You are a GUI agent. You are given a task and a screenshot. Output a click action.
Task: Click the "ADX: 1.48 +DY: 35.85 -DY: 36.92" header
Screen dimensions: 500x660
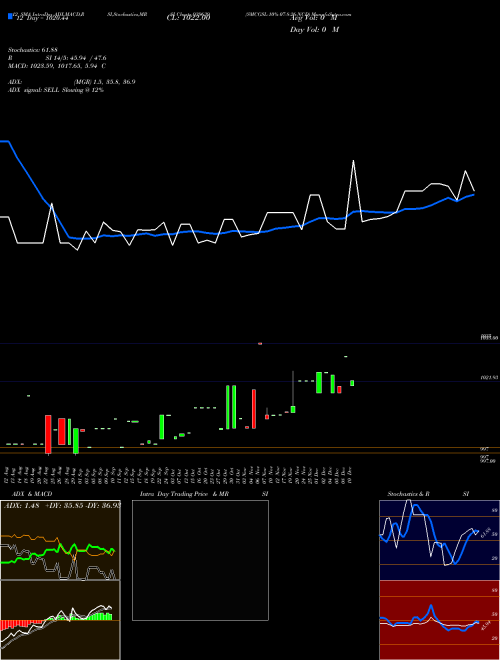[62, 505]
